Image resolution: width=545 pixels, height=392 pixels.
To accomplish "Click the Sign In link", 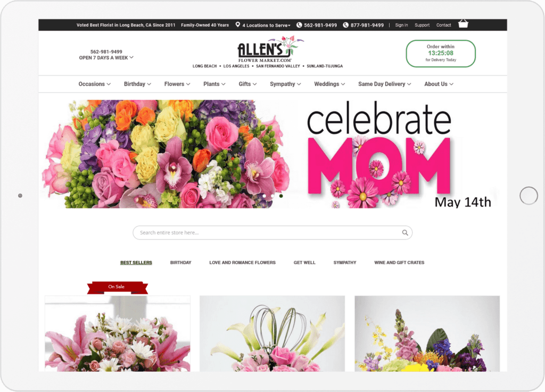I will [401, 25].
